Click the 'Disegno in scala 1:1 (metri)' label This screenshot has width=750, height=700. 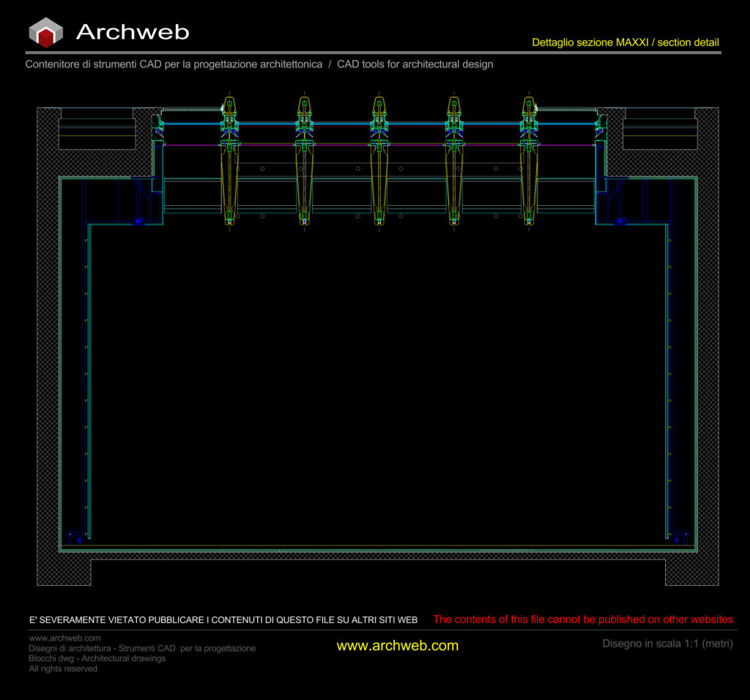[x=667, y=644]
